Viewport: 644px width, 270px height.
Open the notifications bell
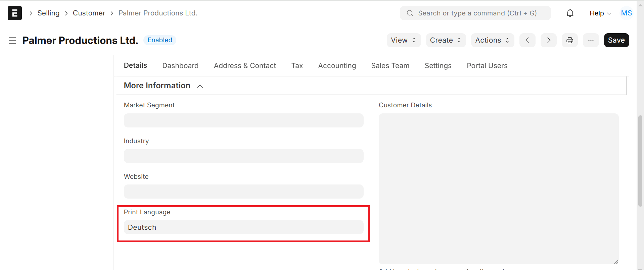(570, 13)
